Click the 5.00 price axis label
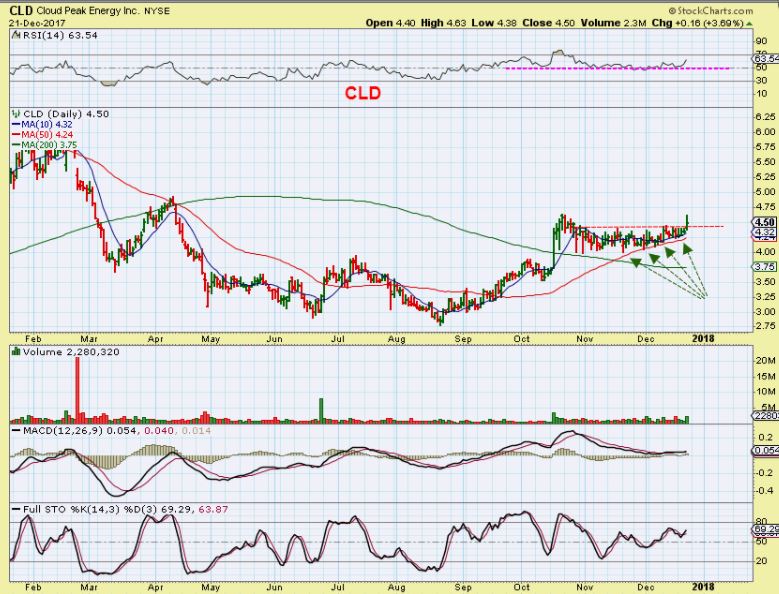Viewport: 779px width, 594px height. point(765,192)
